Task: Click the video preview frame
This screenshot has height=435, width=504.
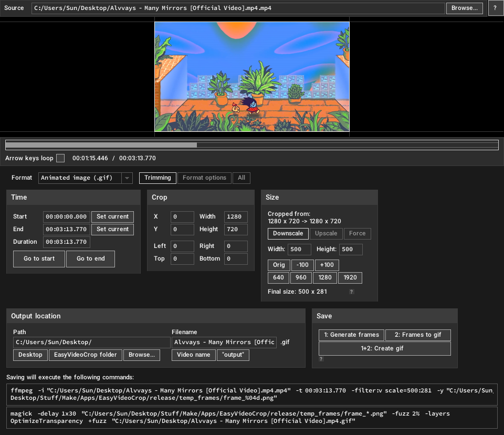Action: pyautogui.click(x=252, y=77)
